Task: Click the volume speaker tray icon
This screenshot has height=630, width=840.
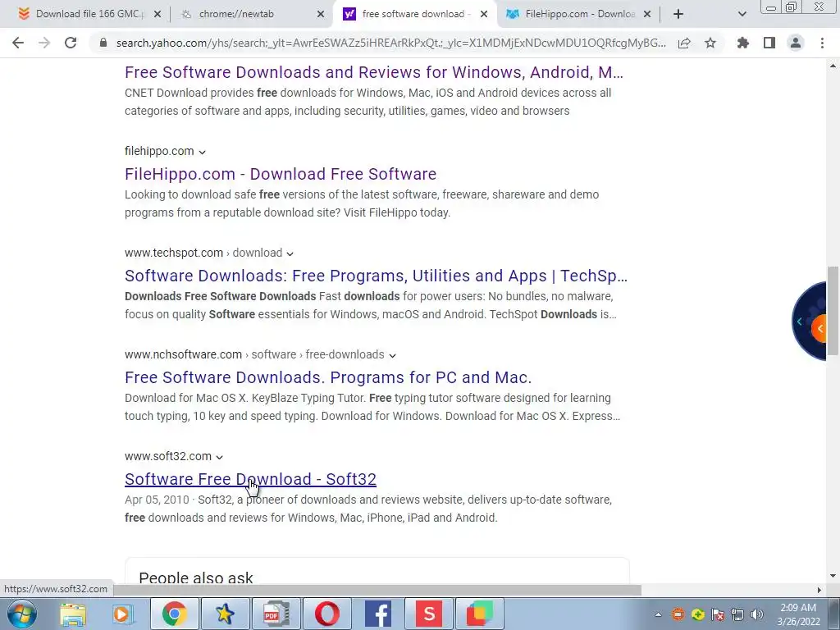Action: [x=757, y=615]
